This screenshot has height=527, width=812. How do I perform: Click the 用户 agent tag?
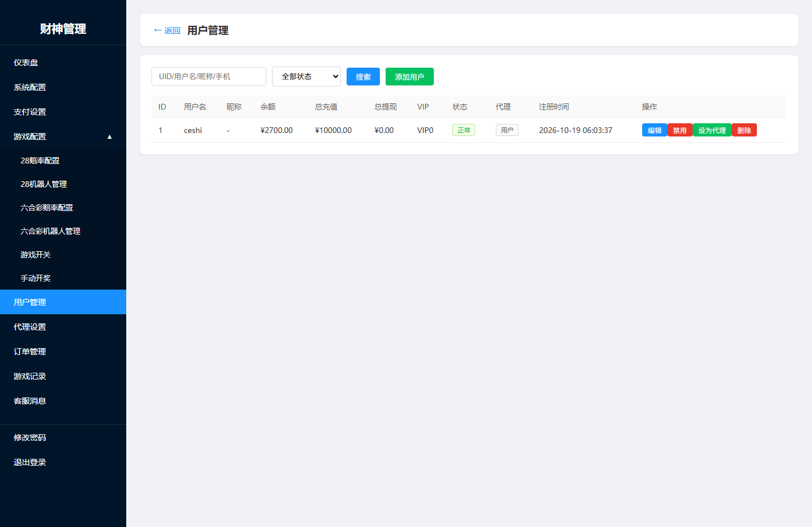click(507, 130)
